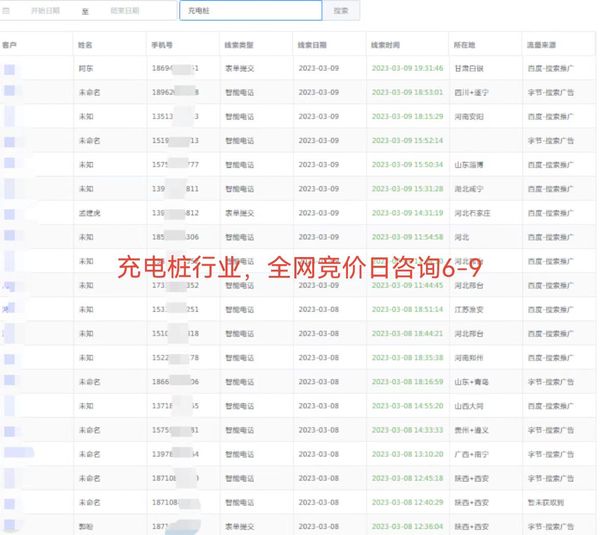Select timestamp 2023-03-09 18:15:29
The image size is (600, 535).
tap(408, 117)
